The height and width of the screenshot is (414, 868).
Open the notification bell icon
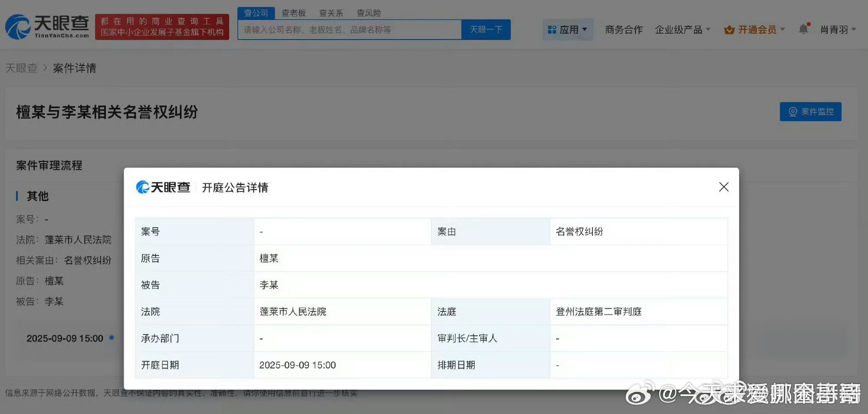tap(804, 29)
